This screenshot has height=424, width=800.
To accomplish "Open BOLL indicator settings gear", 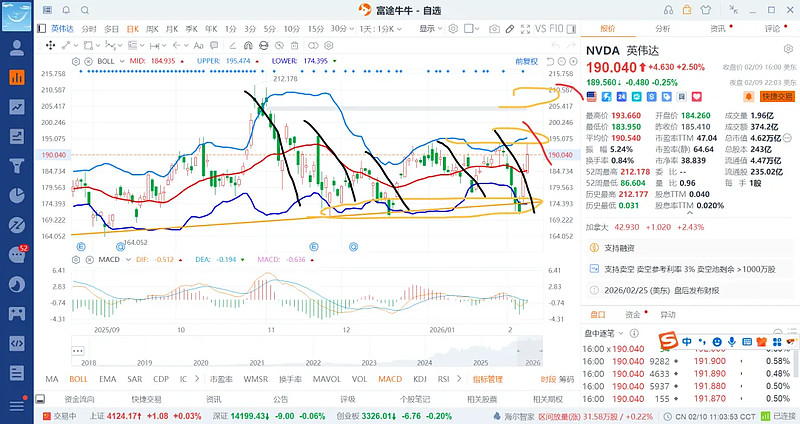I will point(76,61).
